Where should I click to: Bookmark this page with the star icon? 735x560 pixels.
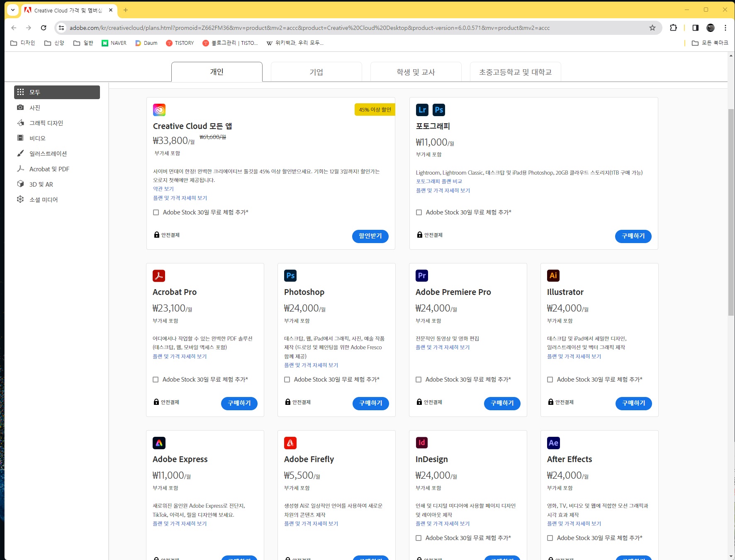pos(652,28)
